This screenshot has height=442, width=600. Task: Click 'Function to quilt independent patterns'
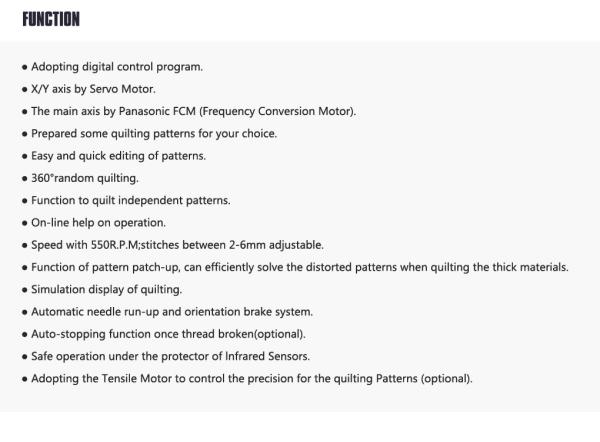130,201
